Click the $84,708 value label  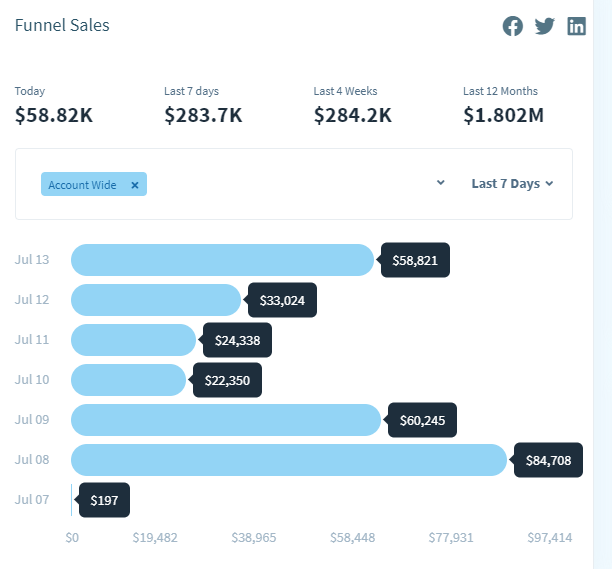tap(549, 460)
